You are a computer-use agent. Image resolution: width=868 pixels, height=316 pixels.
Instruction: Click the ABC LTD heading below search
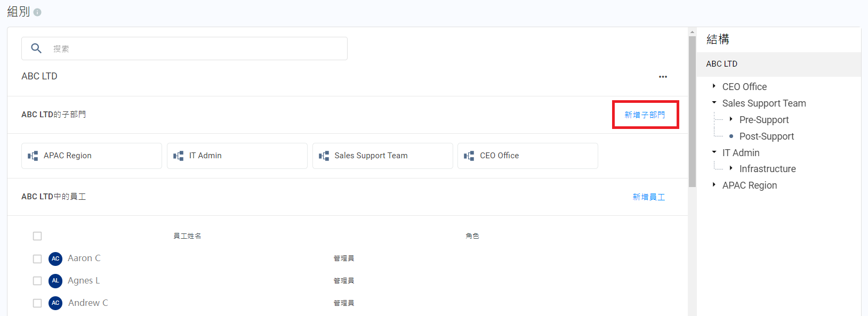coord(39,76)
